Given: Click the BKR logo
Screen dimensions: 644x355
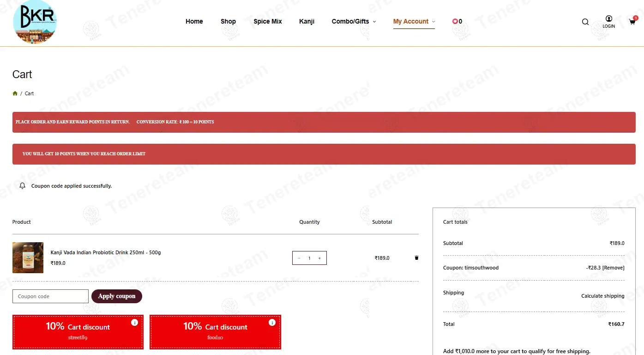Looking at the screenshot, I should pos(35,23).
